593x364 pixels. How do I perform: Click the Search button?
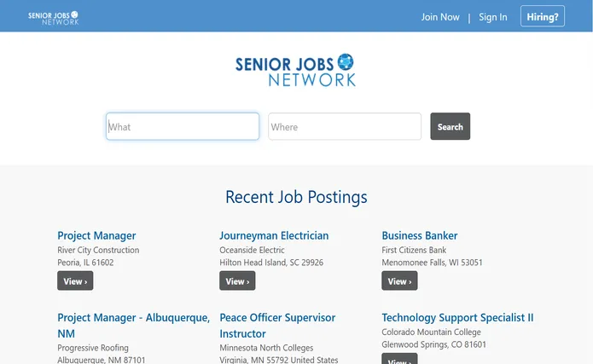tap(450, 126)
